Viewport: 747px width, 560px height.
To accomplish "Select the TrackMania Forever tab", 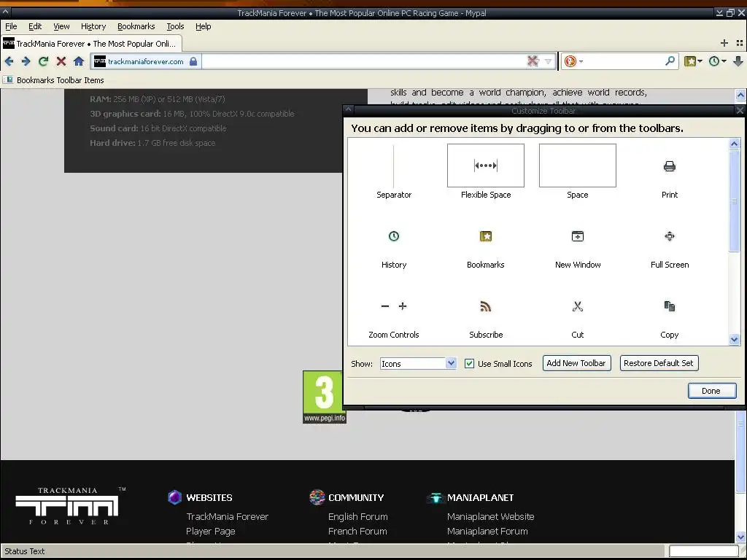I will pos(91,44).
